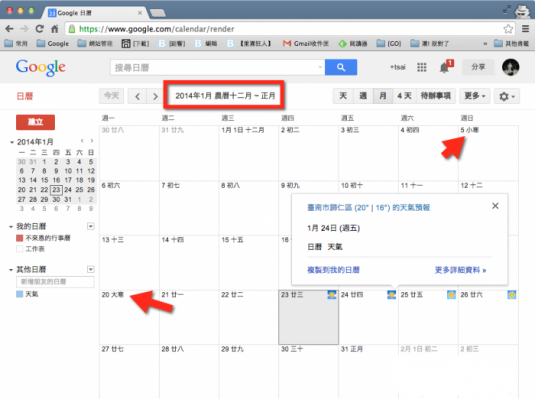Click 複製到我的日曆 link
The width and height of the screenshot is (535, 399).
pos(333,270)
